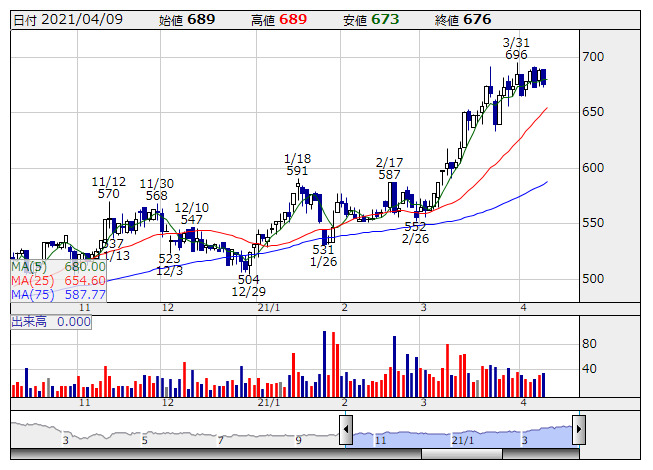The width and height of the screenshot is (653, 470).
Task: Click the 1/18 591 peak label
Action: pyautogui.click(x=297, y=165)
